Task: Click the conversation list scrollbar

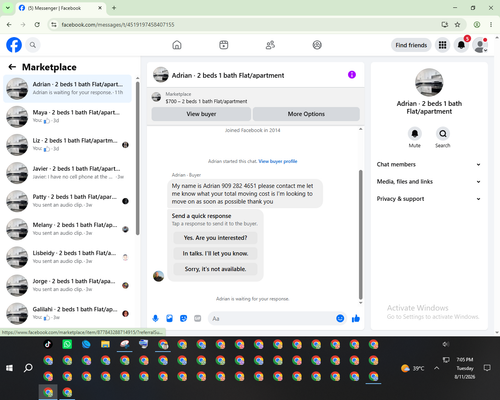Action: (x=137, y=158)
